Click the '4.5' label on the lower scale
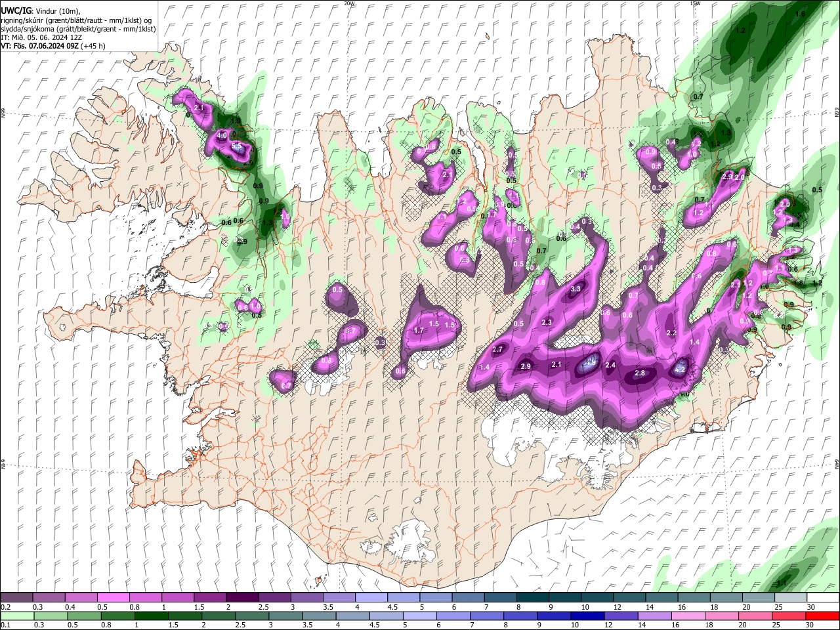The width and height of the screenshot is (840, 630). point(375,625)
